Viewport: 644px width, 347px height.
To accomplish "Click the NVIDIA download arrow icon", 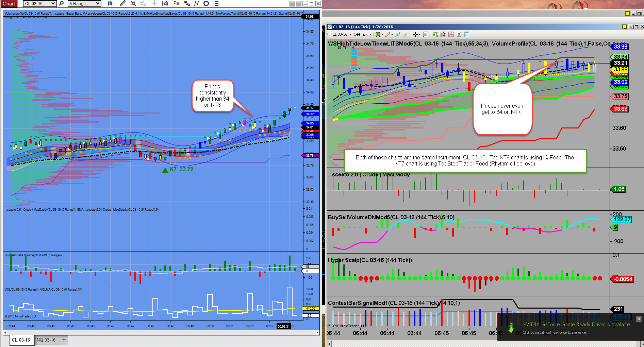I will pyautogui.click(x=511, y=328).
